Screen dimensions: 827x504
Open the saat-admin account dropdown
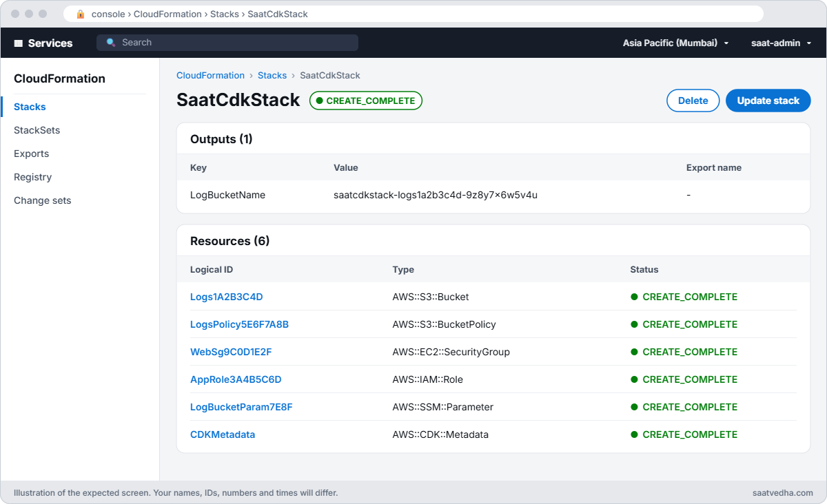[x=781, y=43]
